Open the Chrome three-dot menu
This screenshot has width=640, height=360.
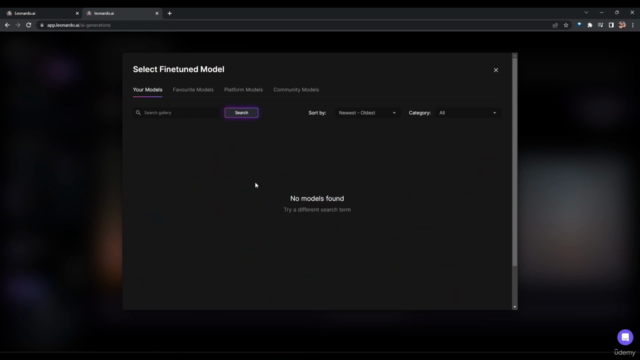pos(633,25)
